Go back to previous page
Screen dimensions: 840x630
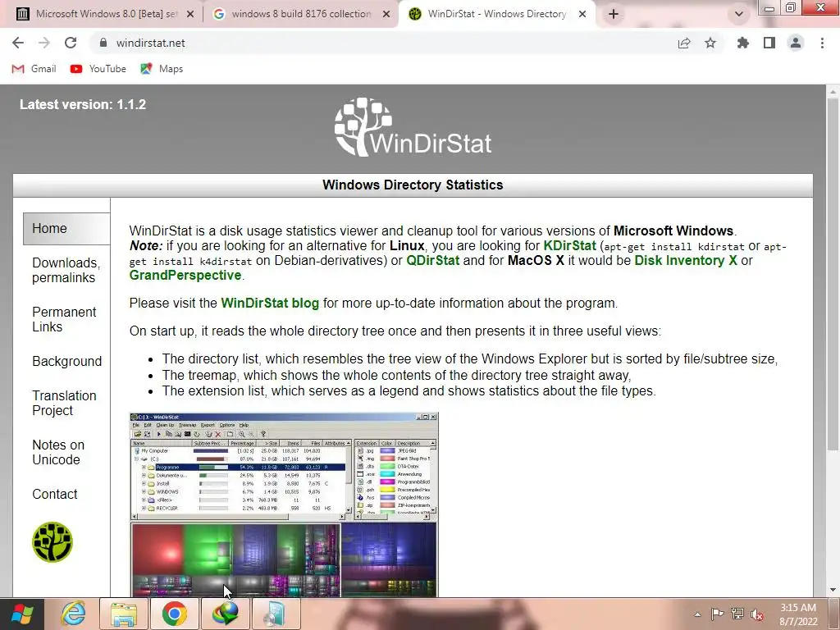(x=18, y=43)
